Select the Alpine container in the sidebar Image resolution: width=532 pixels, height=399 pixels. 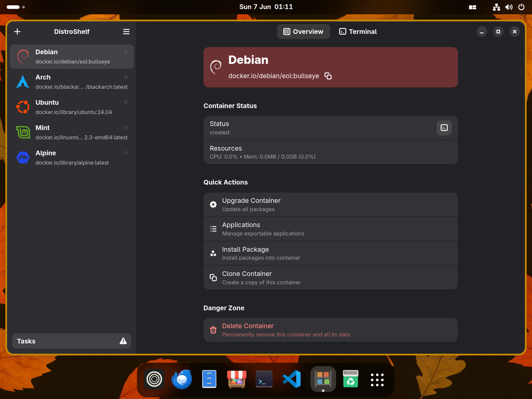[x=72, y=158]
